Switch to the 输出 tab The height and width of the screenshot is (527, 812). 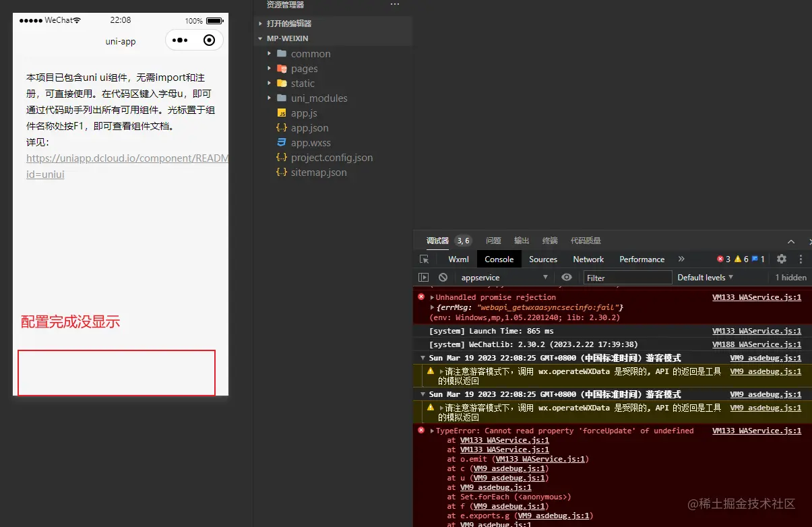[522, 241]
